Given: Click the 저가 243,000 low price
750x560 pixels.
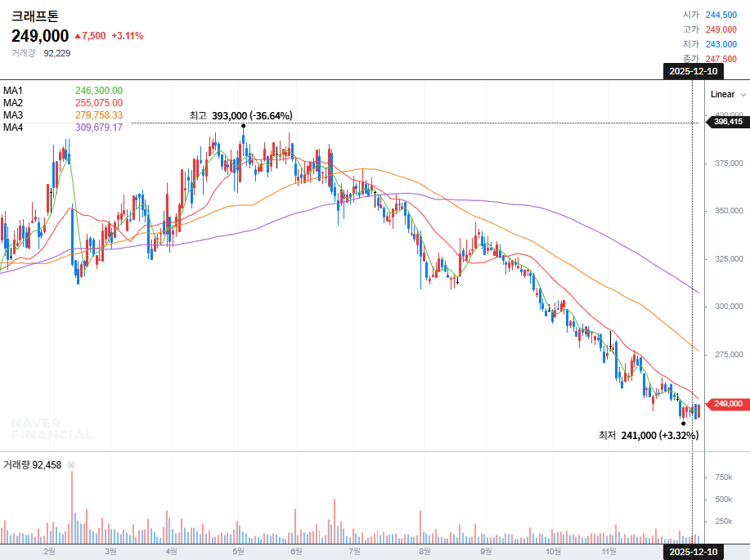Looking at the screenshot, I should [710, 44].
